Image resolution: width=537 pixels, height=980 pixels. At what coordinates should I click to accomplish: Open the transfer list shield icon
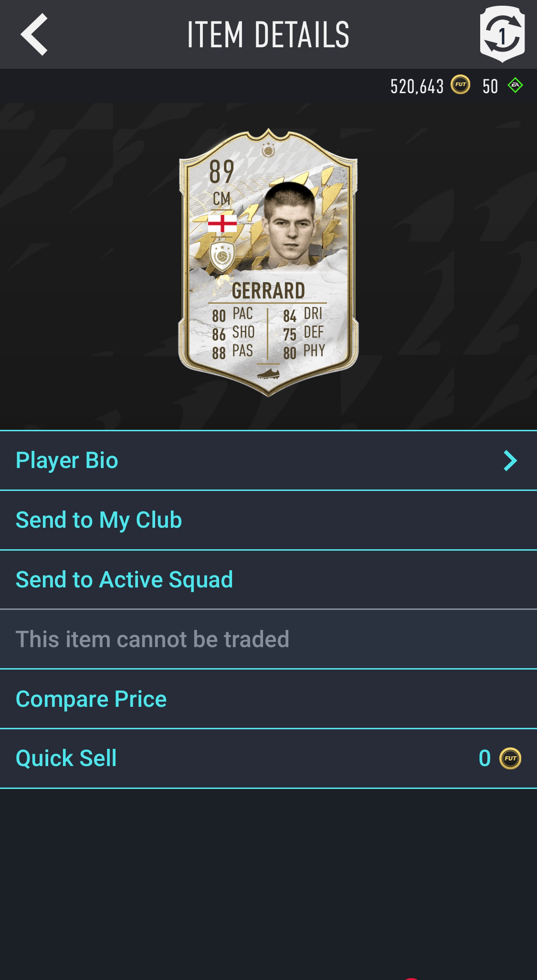pos(502,34)
